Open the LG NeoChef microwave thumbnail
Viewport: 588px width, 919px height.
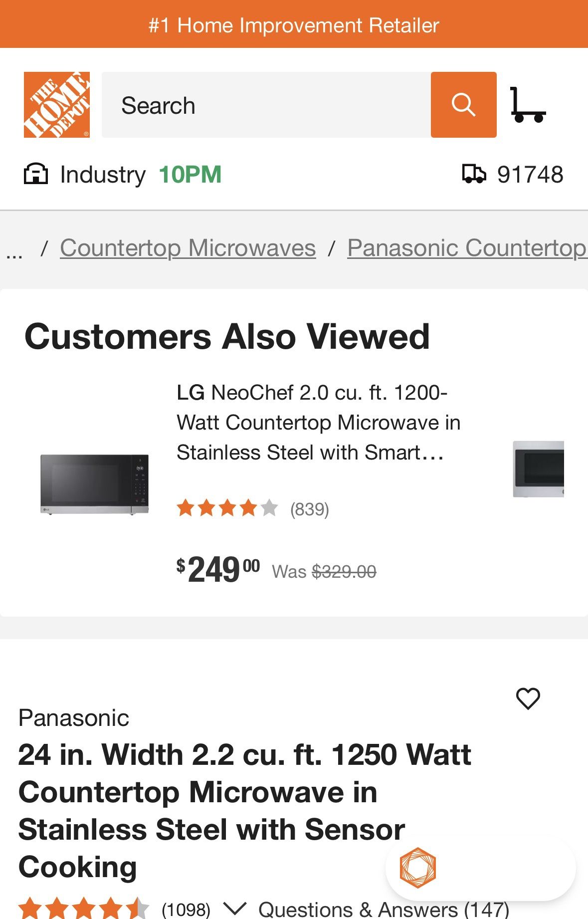(x=94, y=484)
